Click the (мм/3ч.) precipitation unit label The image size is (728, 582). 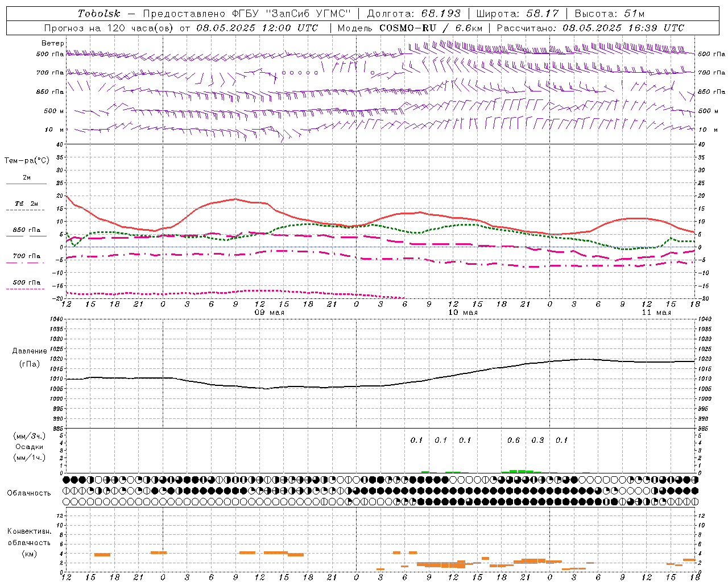coord(30,436)
